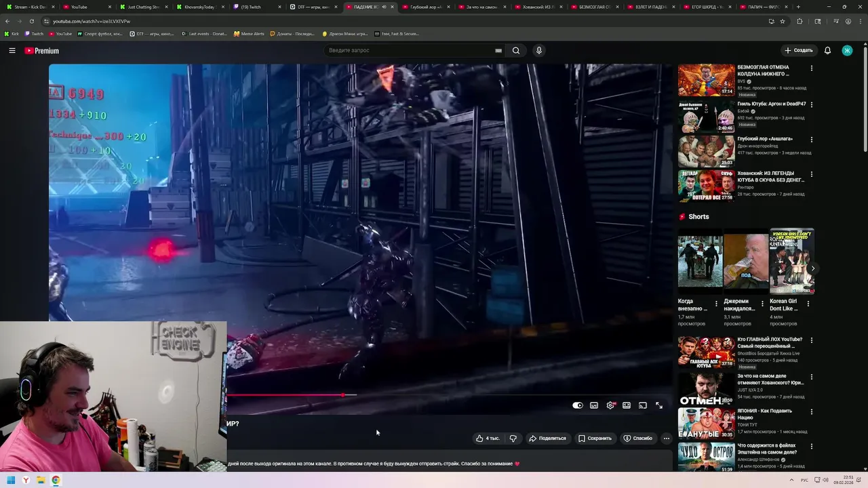This screenshot has height=488, width=868.
Task: Open YouTube notifications bell
Action: point(827,50)
